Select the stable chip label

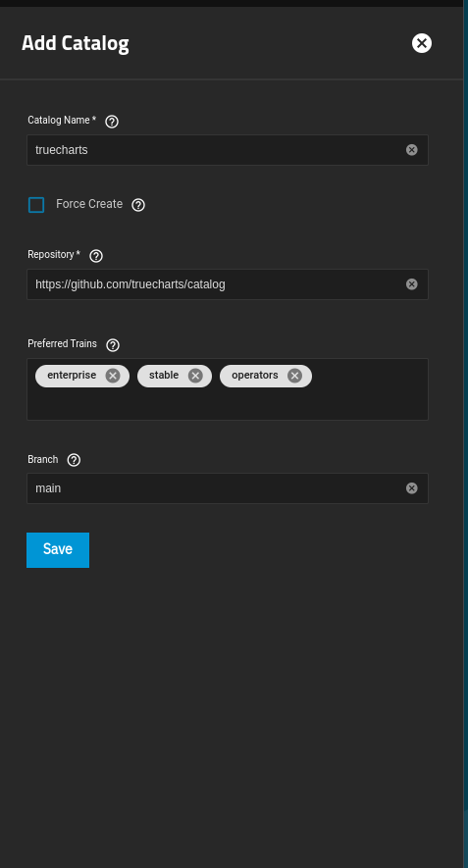tap(164, 376)
